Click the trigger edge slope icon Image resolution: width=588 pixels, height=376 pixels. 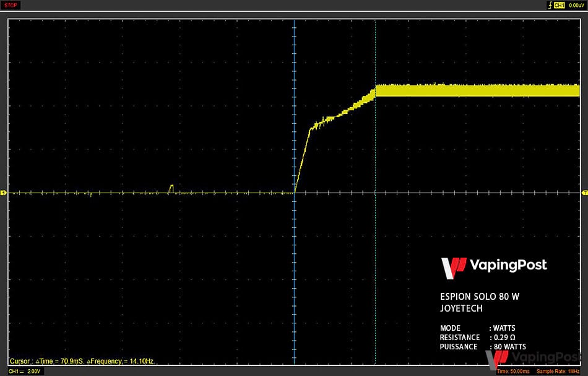tap(550, 5)
